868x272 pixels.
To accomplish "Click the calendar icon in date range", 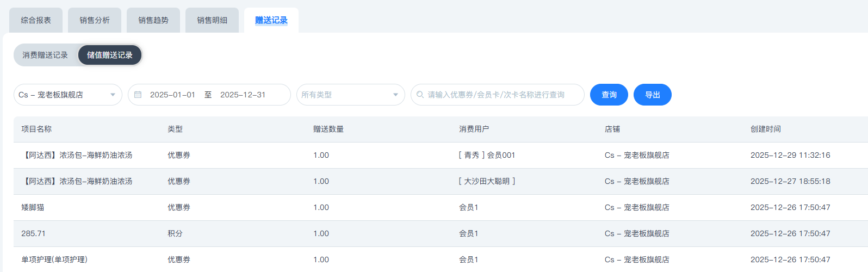I will click(138, 95).
